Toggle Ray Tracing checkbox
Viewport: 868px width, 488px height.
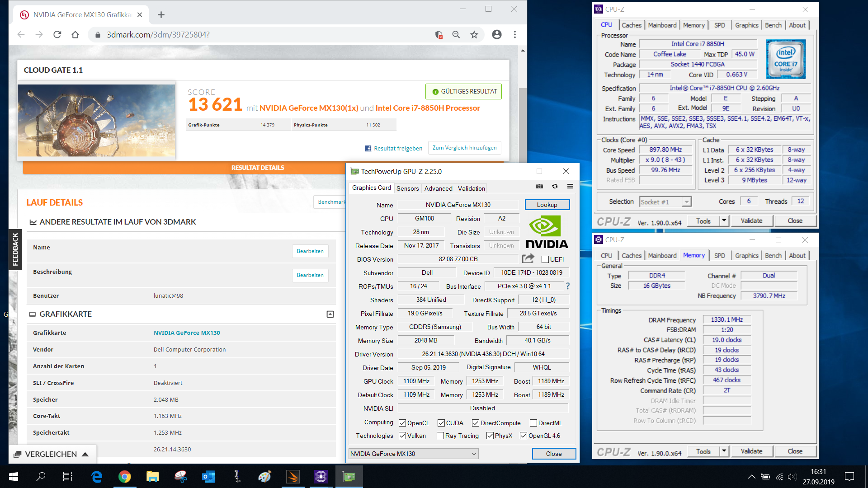(x=440, y=436)
